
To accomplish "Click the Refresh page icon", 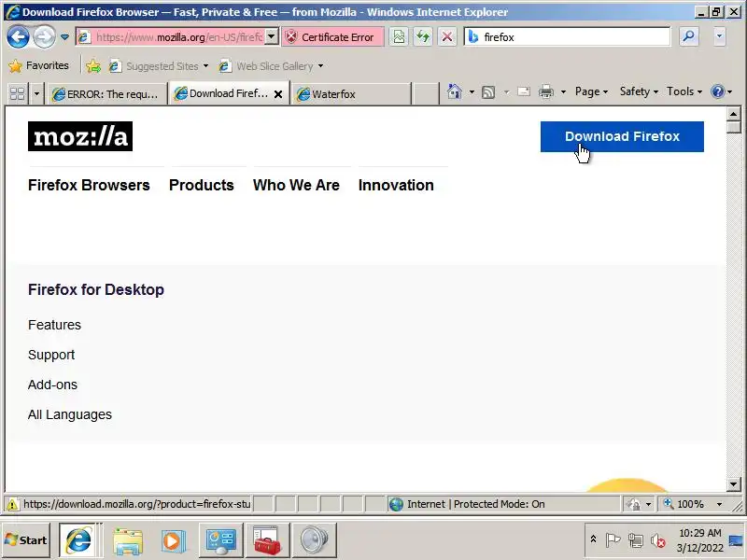I will (x=423, y=37).
